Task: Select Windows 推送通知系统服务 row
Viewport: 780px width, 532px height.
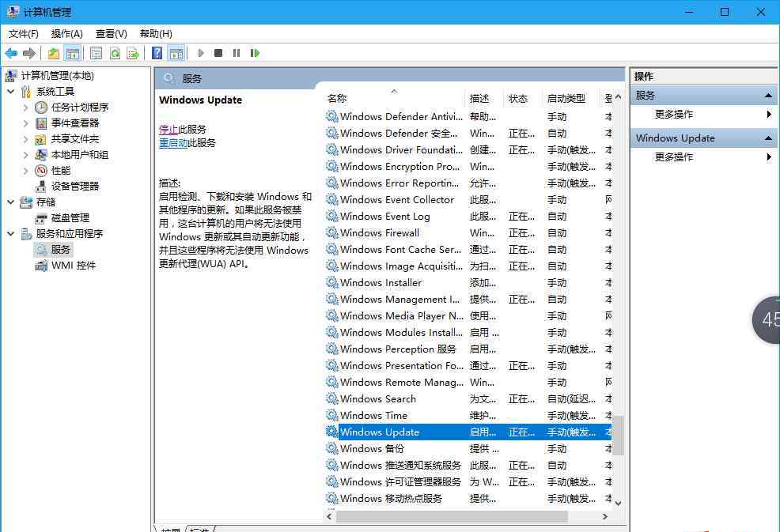Action: (x=469, y=466)
